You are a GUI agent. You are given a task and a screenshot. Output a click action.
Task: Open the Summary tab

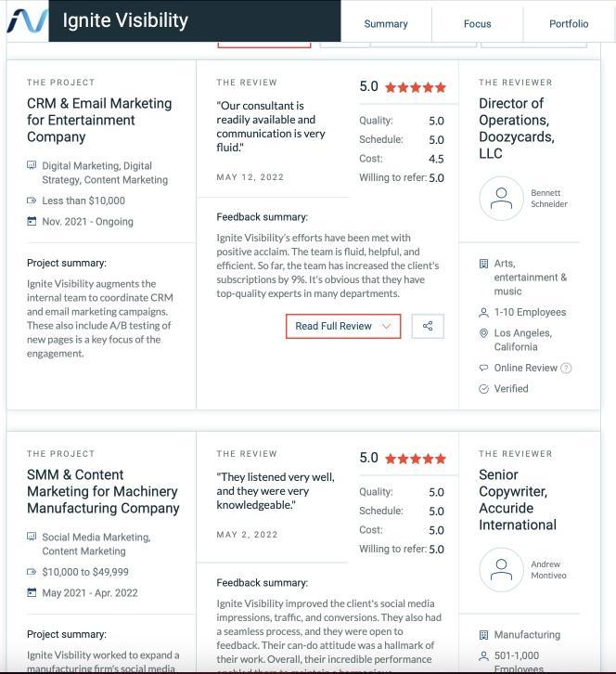coord(386,24)
